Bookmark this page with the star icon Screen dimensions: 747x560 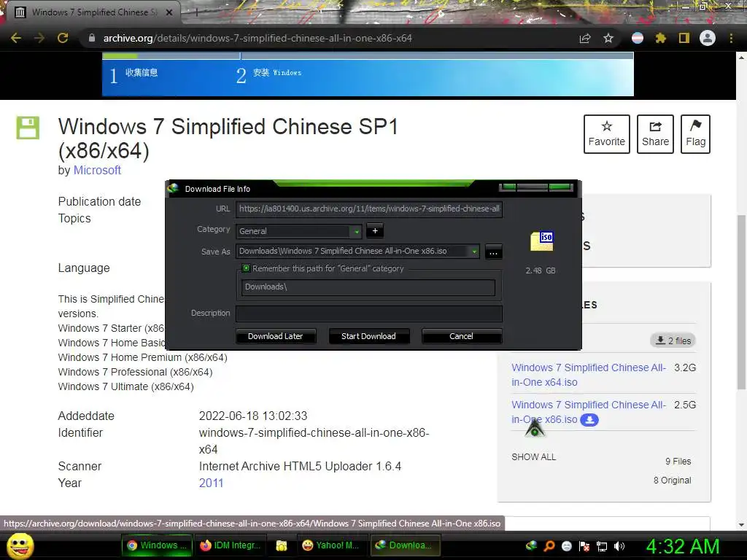[x=608, y=38]
